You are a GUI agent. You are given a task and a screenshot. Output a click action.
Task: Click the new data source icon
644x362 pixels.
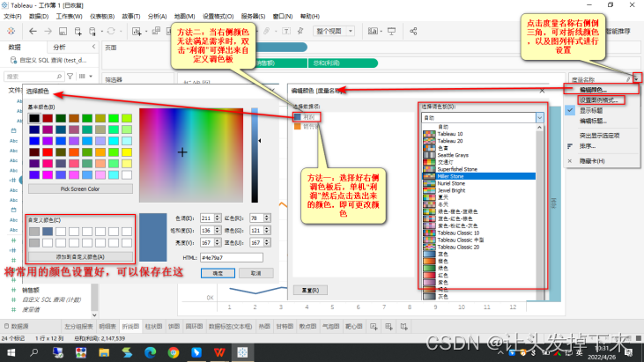tap(78, 31)
